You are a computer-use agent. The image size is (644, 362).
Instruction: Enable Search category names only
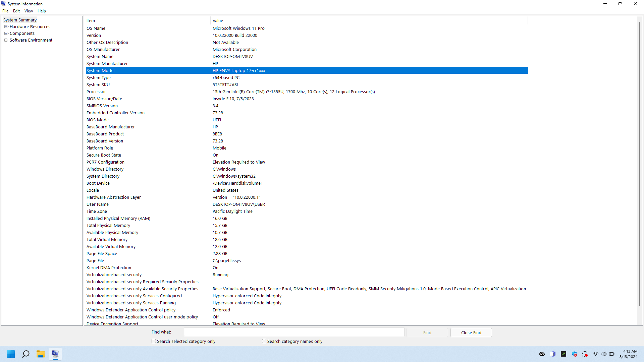point(264,341)
